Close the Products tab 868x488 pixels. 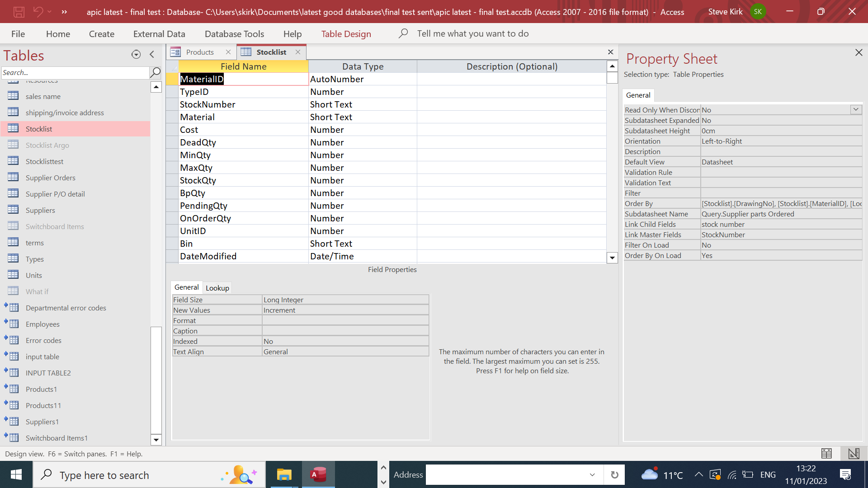[228, 52]
